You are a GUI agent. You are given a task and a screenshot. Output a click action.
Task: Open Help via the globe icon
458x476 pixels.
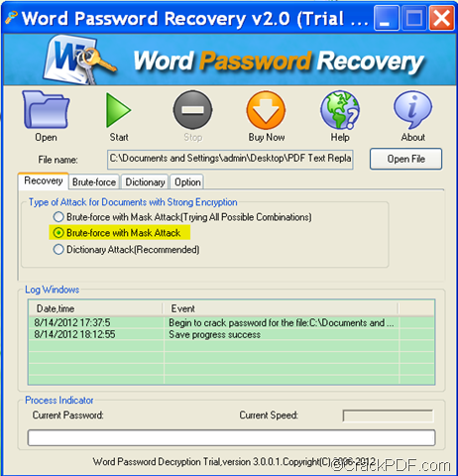340,110
